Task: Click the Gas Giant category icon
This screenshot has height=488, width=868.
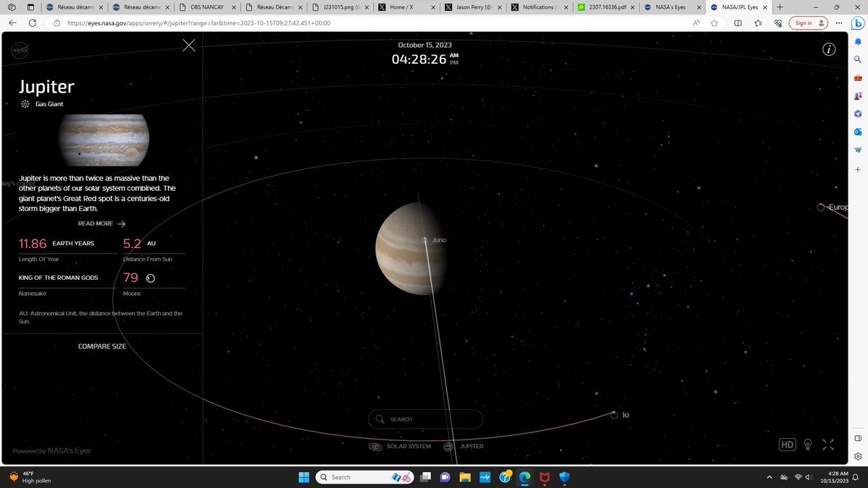Action: [25, 104]
